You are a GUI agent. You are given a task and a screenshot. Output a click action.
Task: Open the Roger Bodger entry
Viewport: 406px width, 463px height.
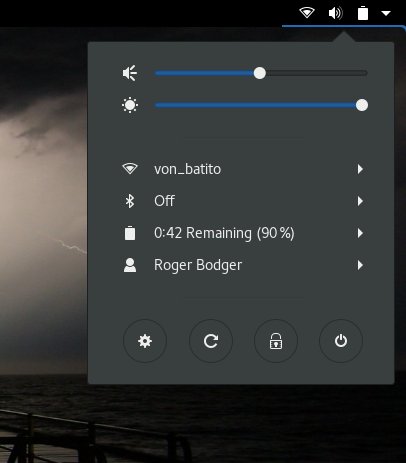242,265
